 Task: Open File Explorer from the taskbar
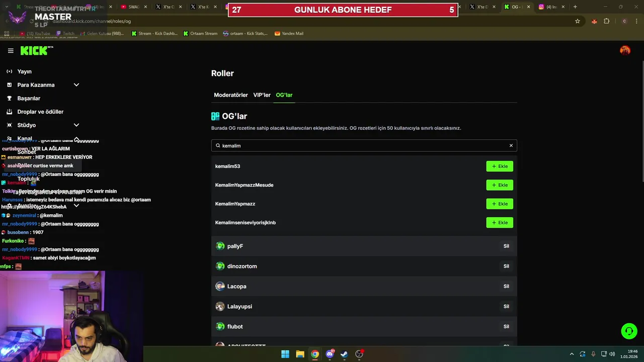click(300, 354)
